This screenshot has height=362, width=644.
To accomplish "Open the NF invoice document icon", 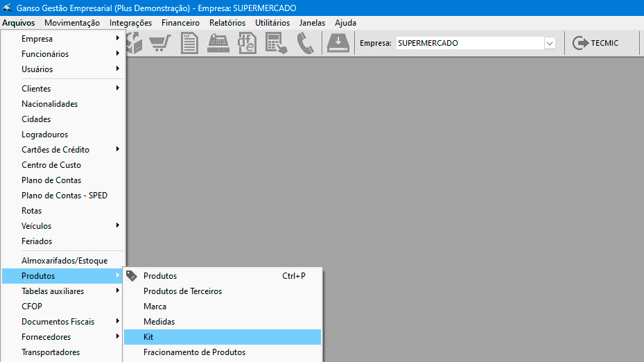I will coord(189,43).
